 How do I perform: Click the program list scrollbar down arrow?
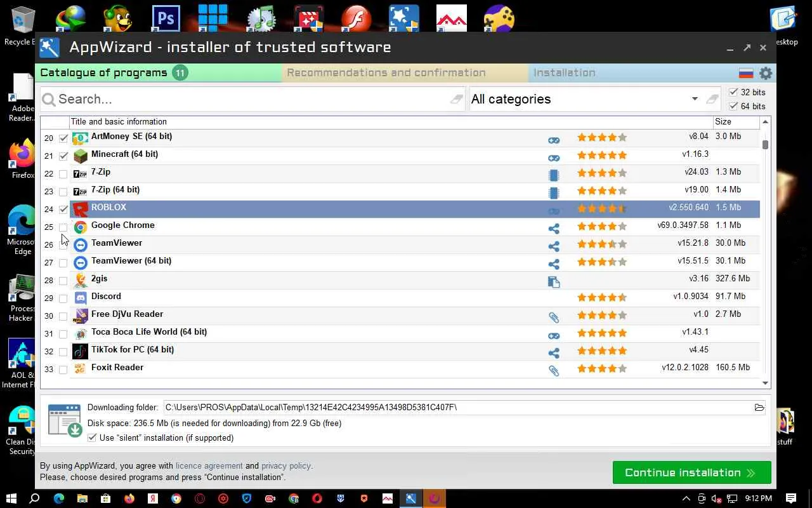click(x=765, y=383)
